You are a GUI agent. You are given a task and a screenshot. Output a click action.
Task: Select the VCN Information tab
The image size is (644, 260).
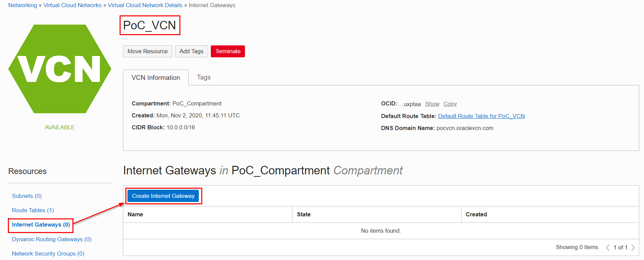[x=155, y=78]
